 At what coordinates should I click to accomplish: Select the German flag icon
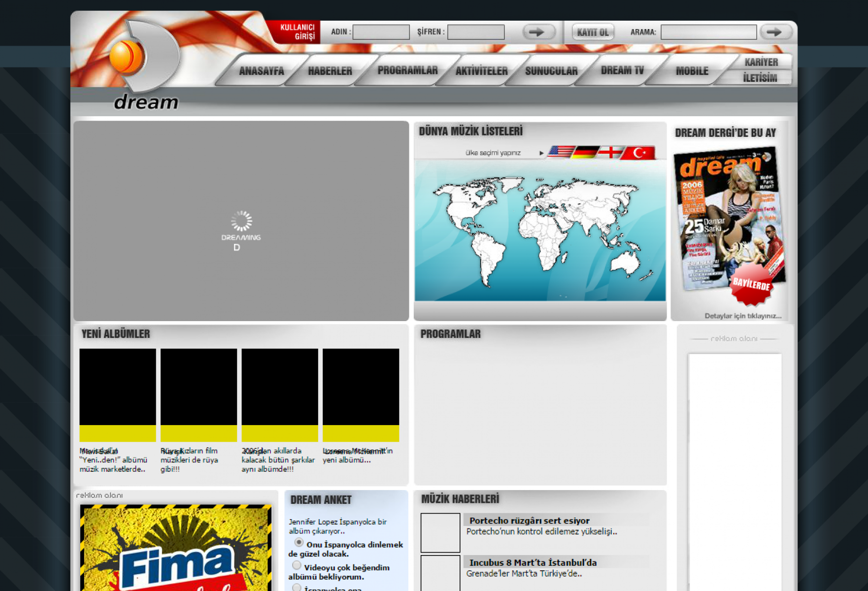[585, 152]
